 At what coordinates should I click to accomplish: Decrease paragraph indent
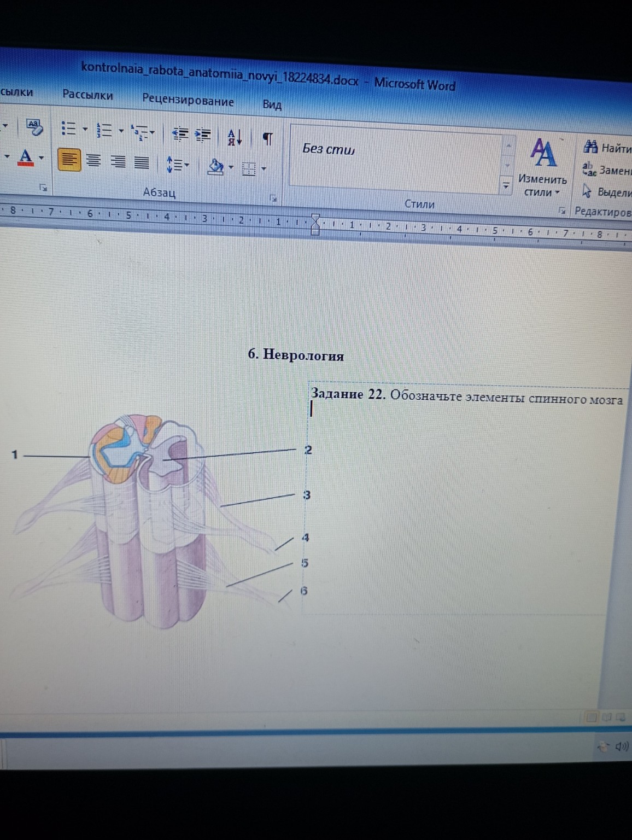point(180,133)
